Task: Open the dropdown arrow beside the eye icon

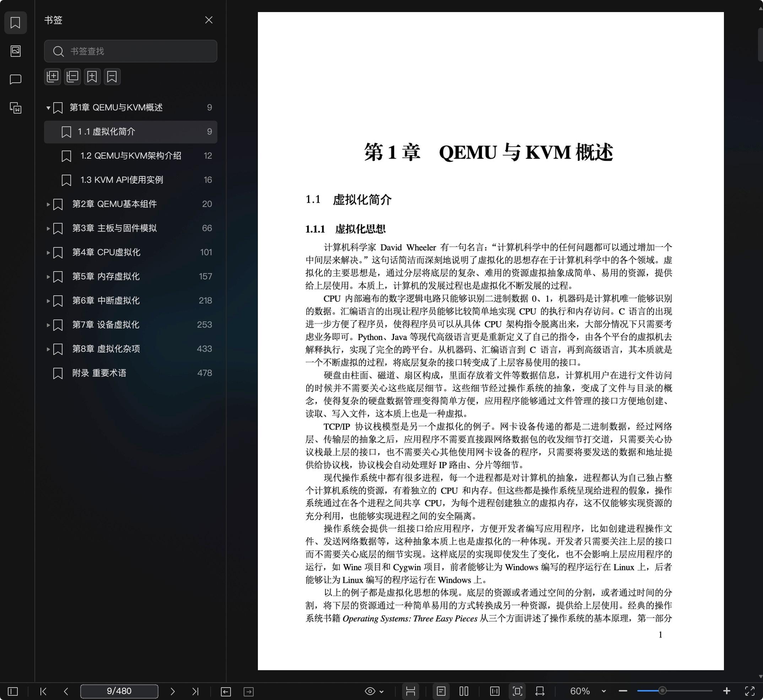Action: click(x=382, y=692)
